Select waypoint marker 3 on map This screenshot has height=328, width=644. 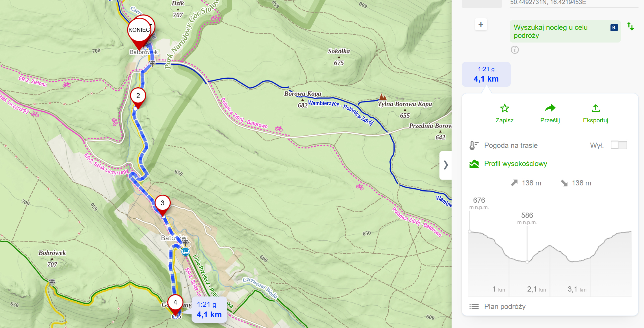click(162, 203)
